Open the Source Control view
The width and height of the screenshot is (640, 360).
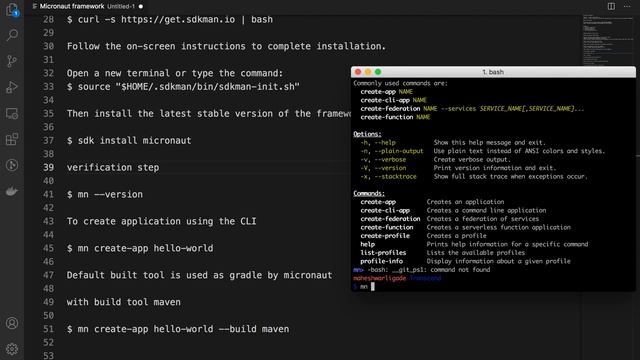click(12, 61)
